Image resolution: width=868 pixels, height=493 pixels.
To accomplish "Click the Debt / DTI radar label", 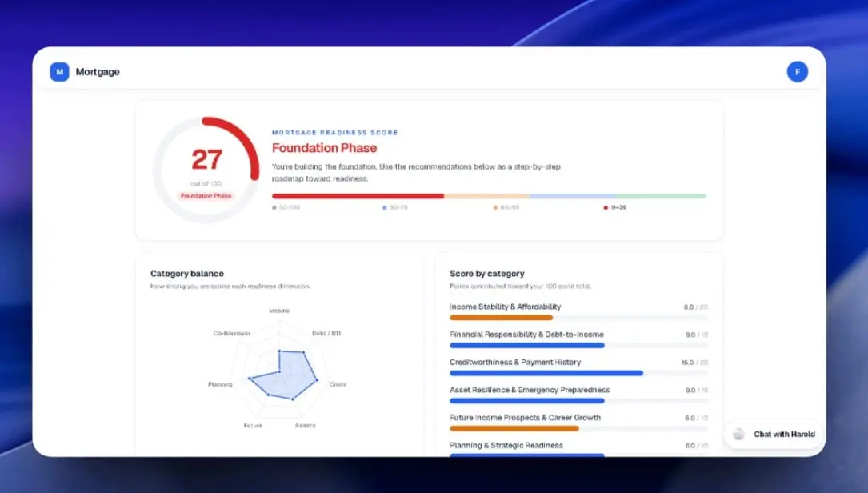I will point(326,334).
